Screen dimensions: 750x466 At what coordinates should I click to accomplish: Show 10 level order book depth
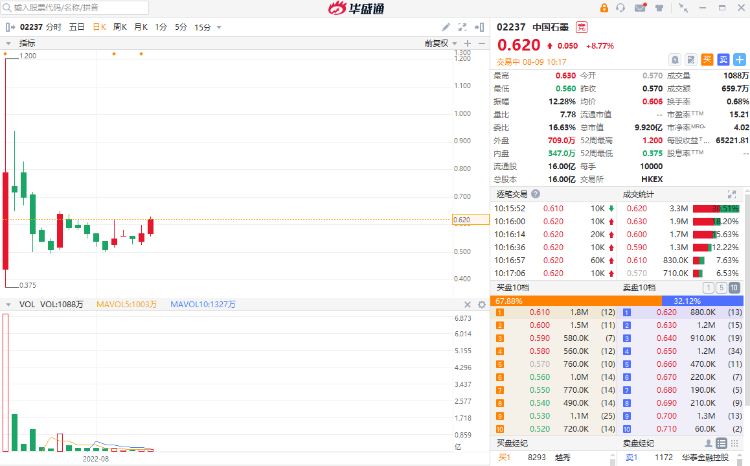[x=734, y=288]
